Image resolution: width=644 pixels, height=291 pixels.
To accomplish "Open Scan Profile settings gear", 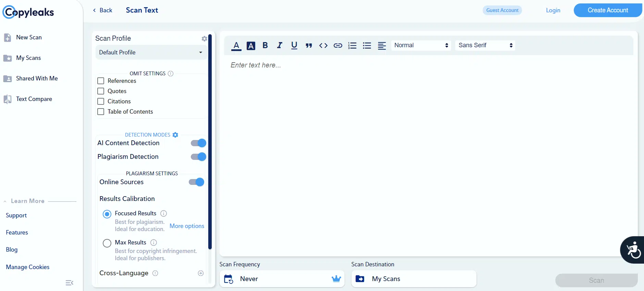I will pos(205,39).
